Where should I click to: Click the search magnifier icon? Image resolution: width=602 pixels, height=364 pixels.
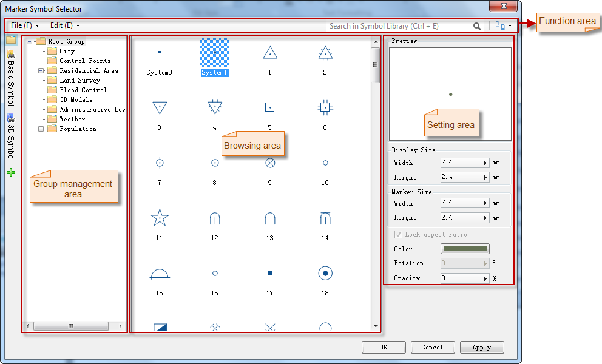[477, 26]
